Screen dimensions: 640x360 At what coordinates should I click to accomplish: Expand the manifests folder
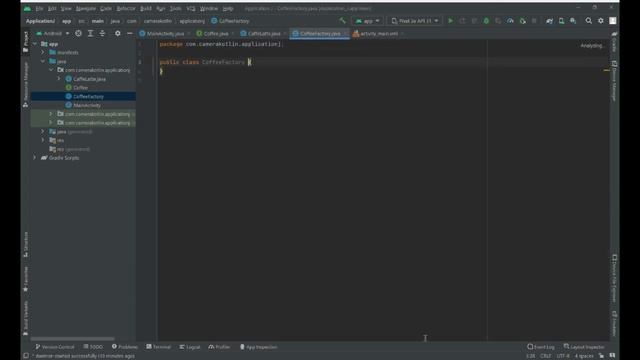(43, 52)
